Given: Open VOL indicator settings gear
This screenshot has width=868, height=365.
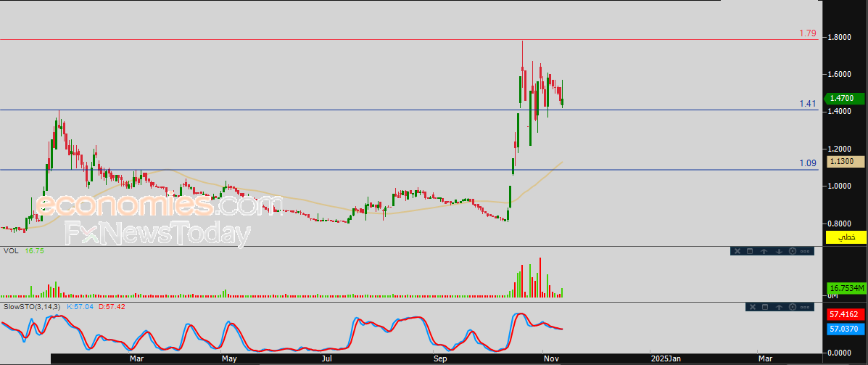Looking at the screenshot, I should tap(793, 252).
